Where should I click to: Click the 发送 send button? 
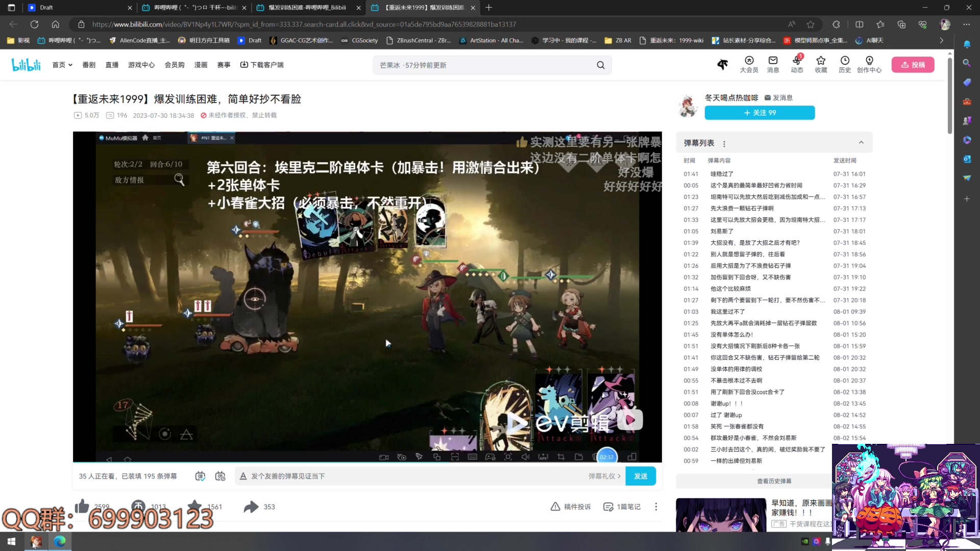coord(641,476)
